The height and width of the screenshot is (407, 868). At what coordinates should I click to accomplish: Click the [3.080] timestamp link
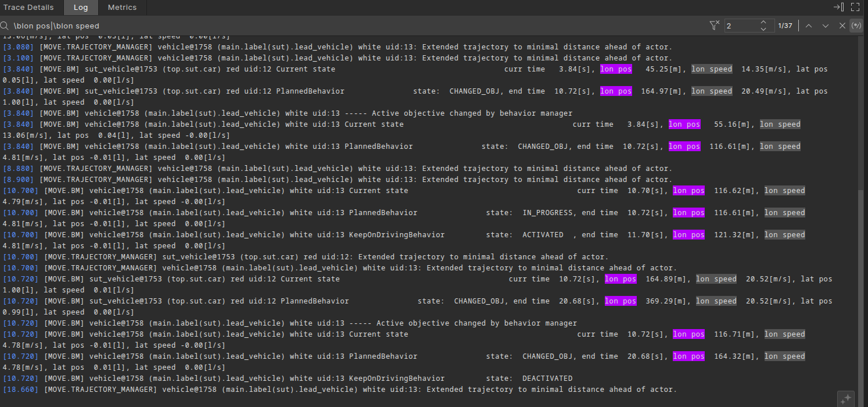pos(19,47)
